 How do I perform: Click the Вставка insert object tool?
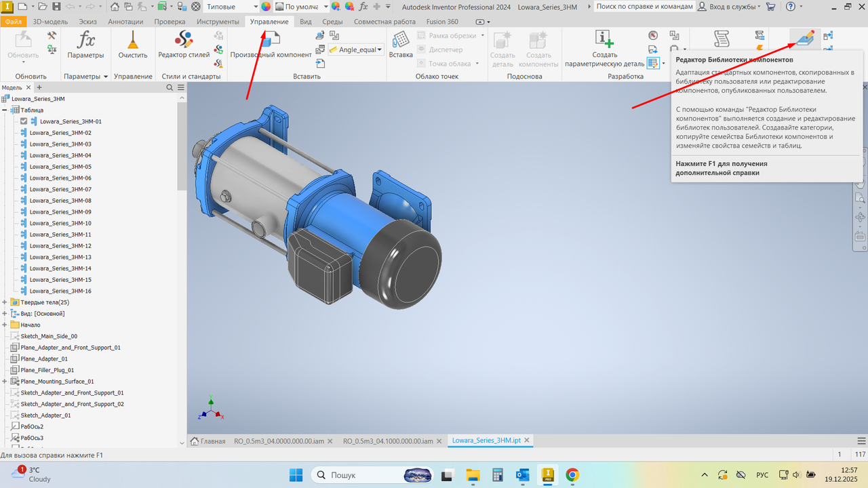(x=401, y=45)
